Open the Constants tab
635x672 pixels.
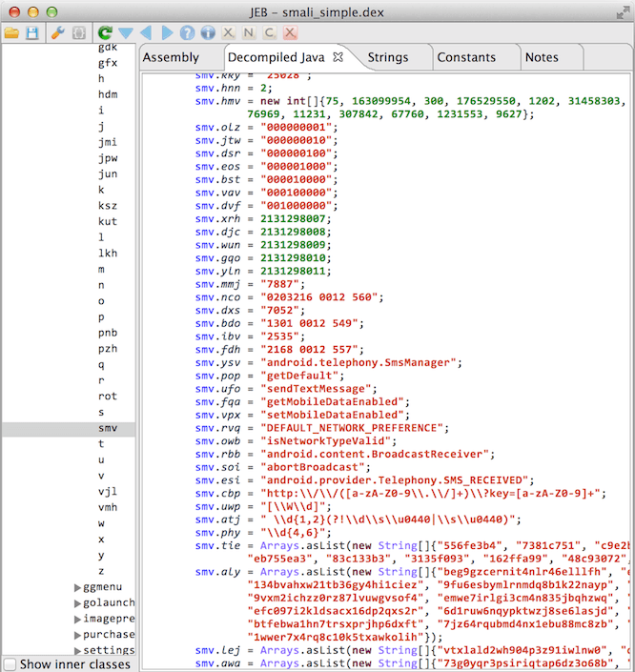466,57
